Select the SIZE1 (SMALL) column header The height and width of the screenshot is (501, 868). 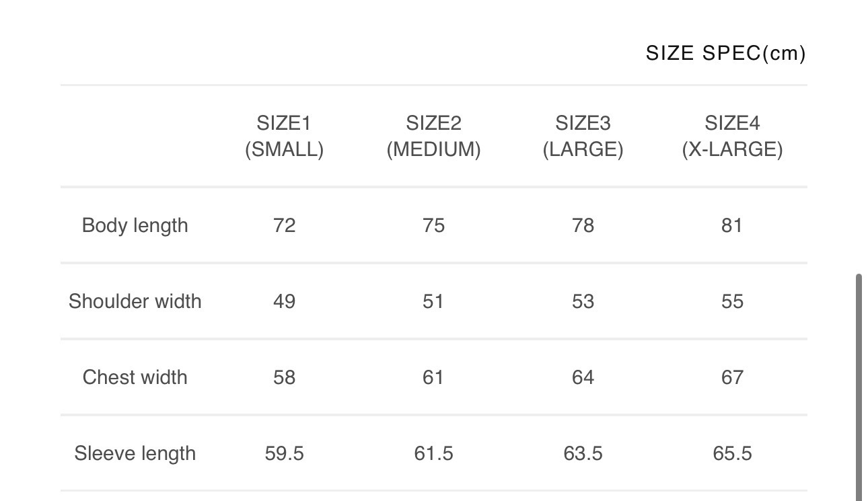pos(284,137)
